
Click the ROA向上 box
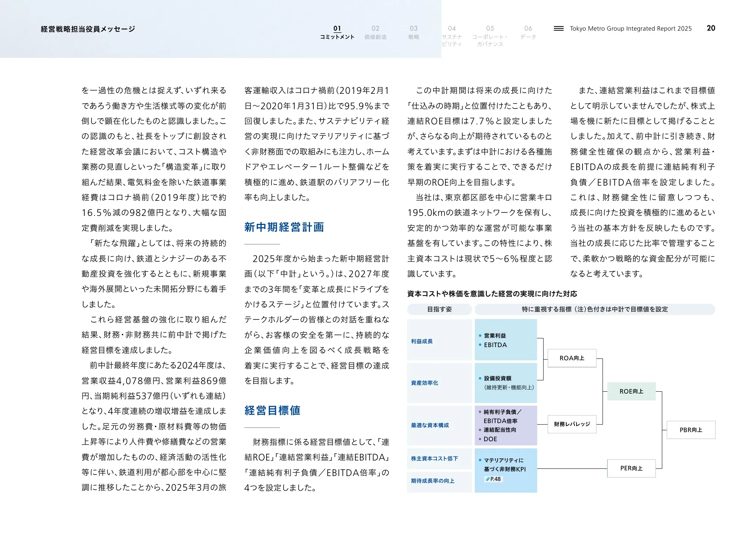point(572,358)
